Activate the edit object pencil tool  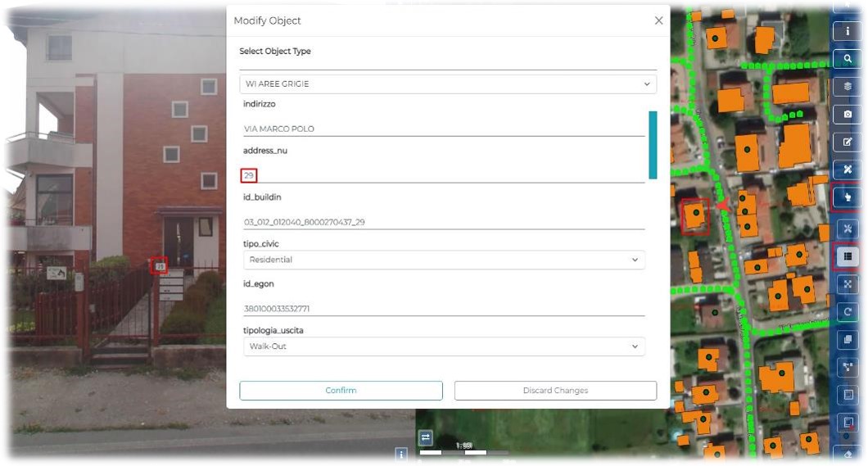848,142
